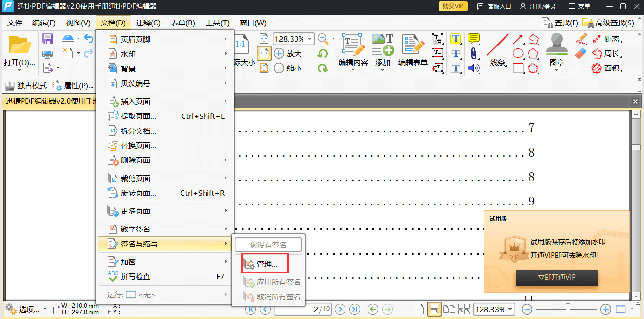Image resolution: width=644 pixels, height=319 pixels.
Task: Toggle two-page continuous layout view
Action: point(463,309)
